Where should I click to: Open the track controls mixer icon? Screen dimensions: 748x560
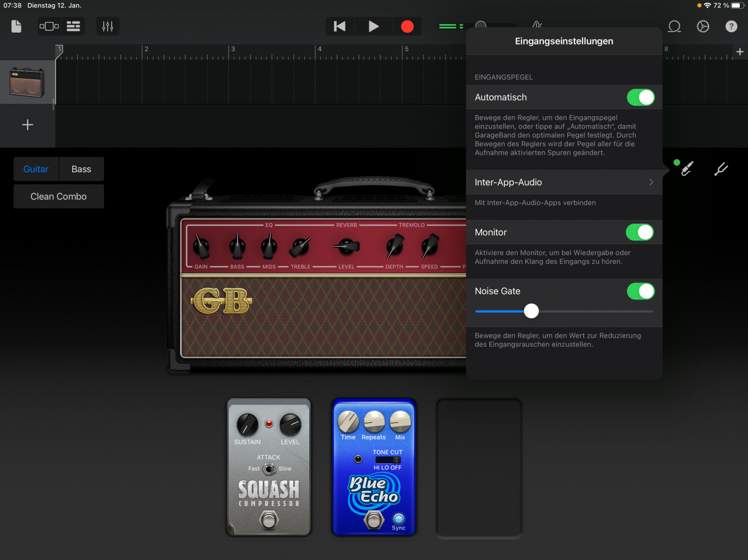(108, 26)
